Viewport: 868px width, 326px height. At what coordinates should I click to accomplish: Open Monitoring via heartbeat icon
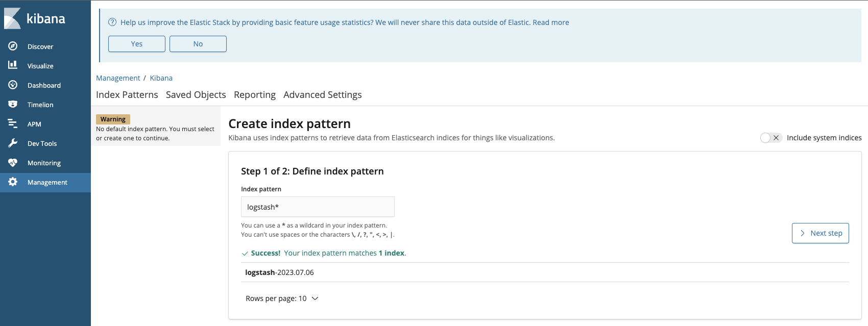tap(13, 162)
